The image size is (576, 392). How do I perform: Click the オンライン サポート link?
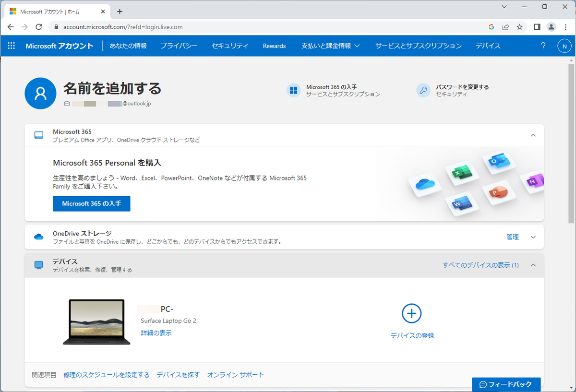(236, 375)
